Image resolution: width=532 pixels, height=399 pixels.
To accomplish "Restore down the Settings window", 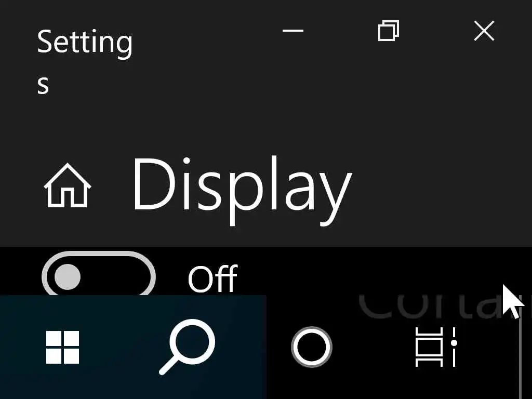I will [389, 31].
